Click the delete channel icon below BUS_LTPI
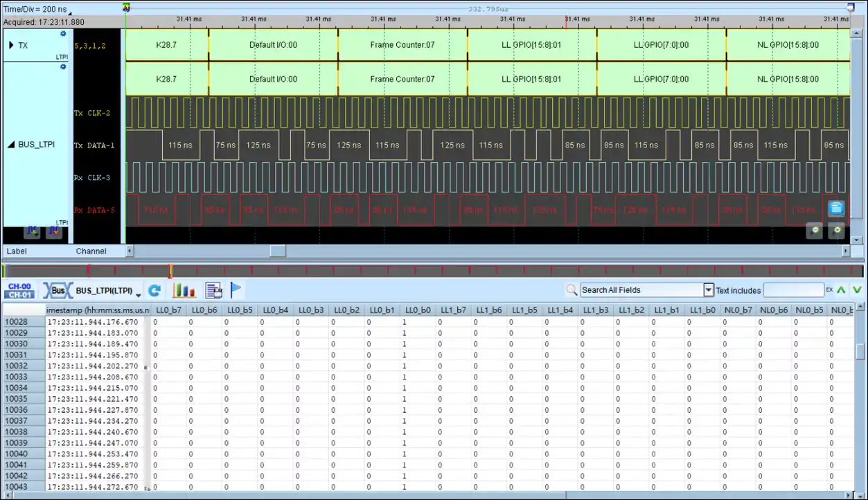 click(x=53, y=232)
